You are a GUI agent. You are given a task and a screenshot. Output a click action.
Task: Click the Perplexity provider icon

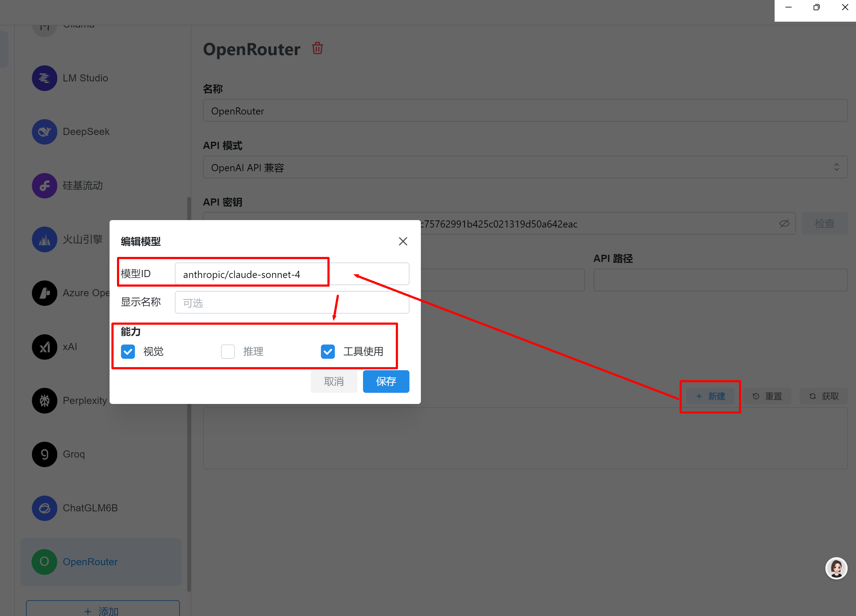pyautogui.click(x=45, y=401)
